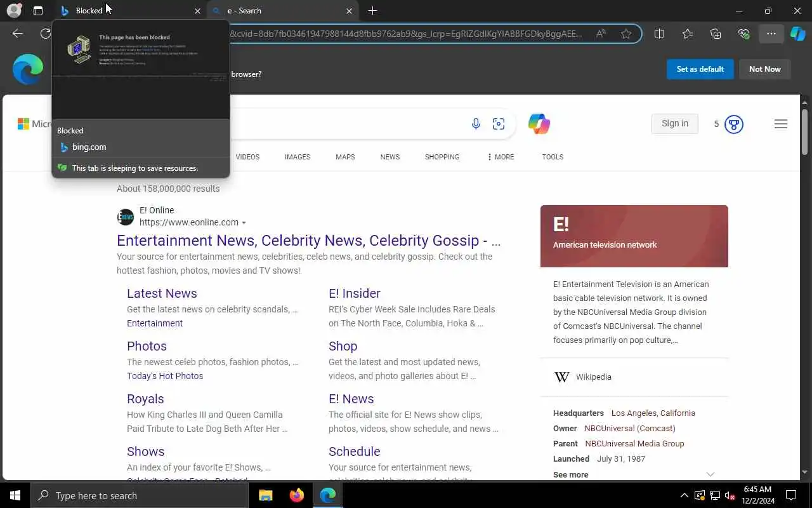The width and height of the screenshot is (812, 508).
Task: Click the address bar URL field
Action: pyautogui.click(x=406, y=34)
